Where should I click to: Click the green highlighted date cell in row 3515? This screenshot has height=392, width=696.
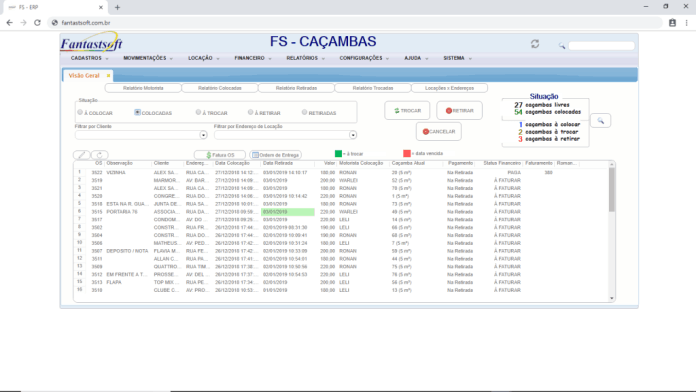(x=288, y=212)
